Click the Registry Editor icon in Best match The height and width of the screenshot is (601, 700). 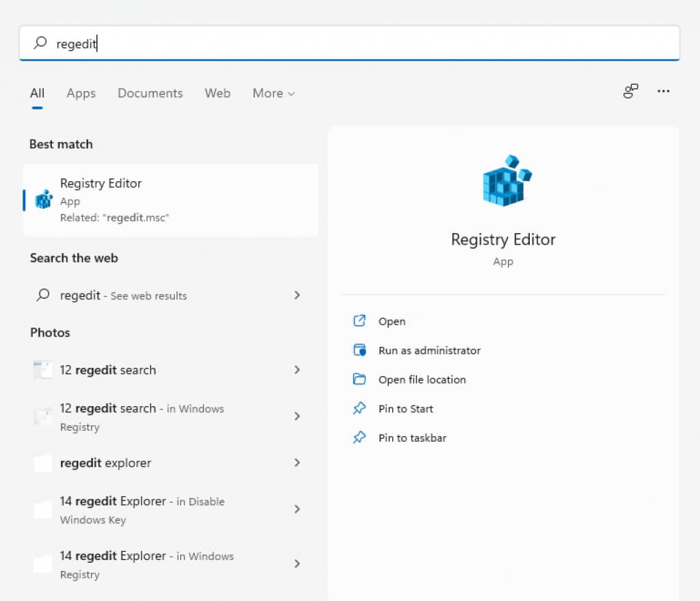point(44,199)
